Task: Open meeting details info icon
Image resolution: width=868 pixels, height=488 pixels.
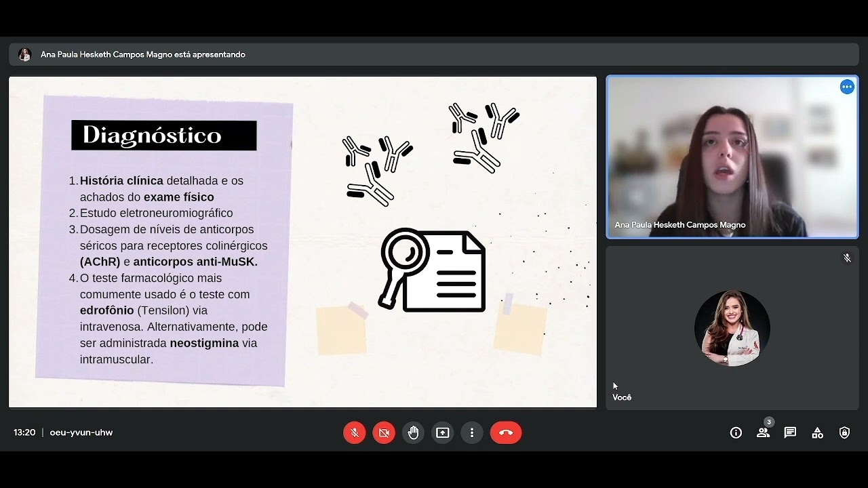Action: click(736, 432)
